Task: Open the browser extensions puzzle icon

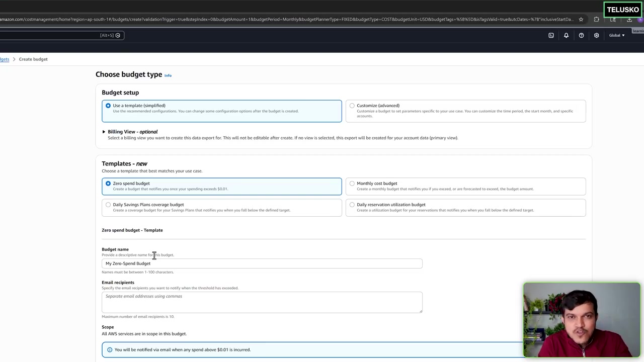Action: [x=597, y=19]
